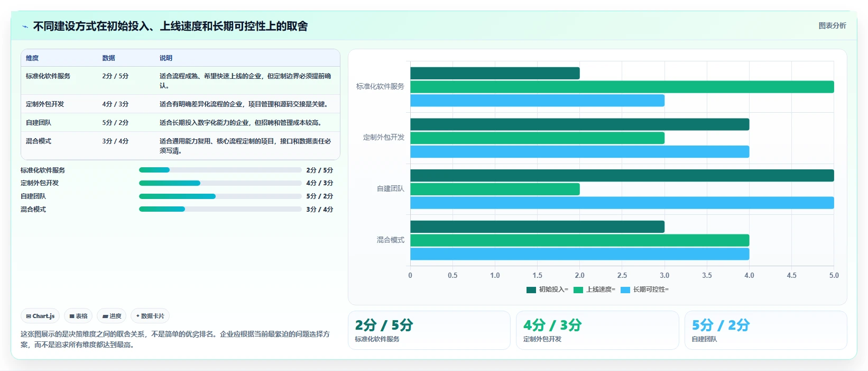This screenshot has height=371, width=868.
Task: Select the 混合模式 cell in the table
Action: [39, 141]
